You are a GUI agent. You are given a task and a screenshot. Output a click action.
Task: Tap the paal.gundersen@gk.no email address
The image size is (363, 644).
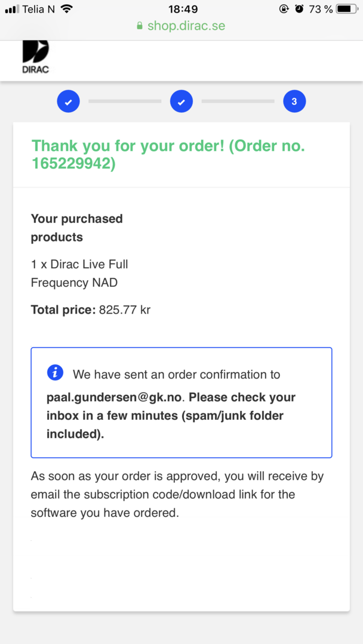(115, 397)
